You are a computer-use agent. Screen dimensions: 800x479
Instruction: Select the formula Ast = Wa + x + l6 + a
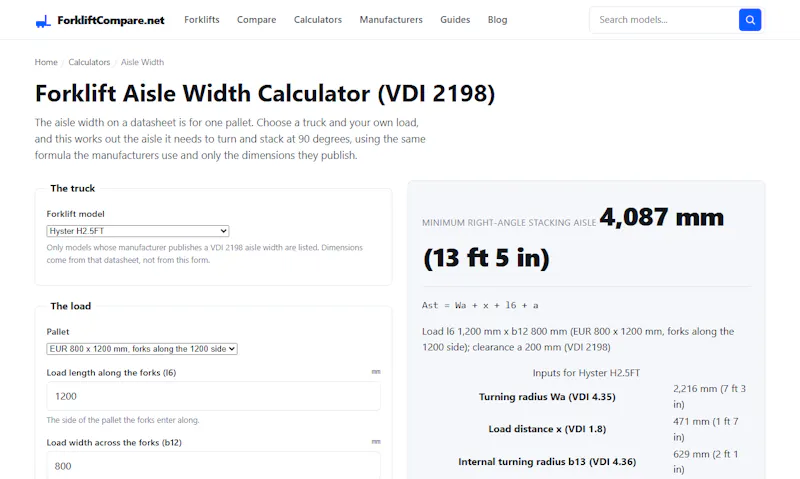(x=480, y=306)
